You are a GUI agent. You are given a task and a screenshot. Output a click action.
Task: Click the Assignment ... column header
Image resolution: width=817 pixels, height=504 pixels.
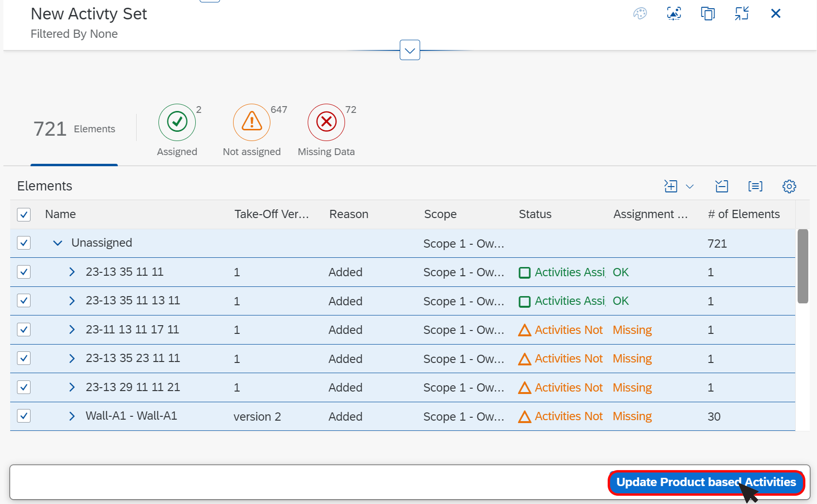tap(650, 214)
